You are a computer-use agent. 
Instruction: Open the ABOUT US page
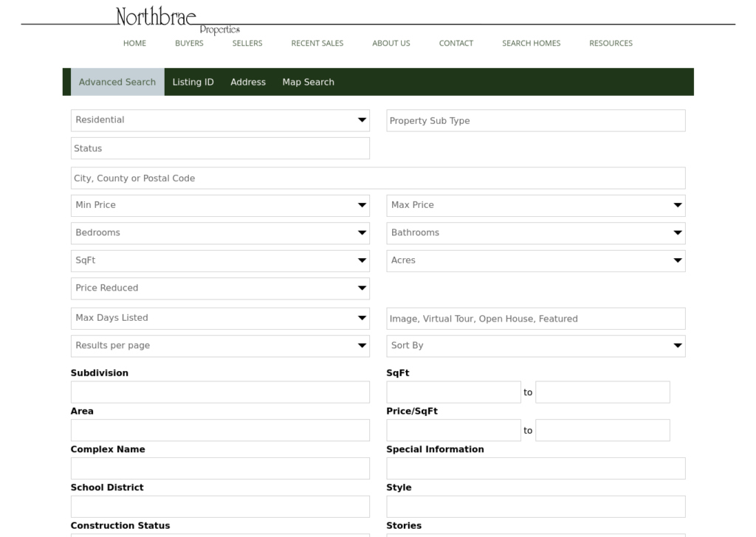pos(391,44)
